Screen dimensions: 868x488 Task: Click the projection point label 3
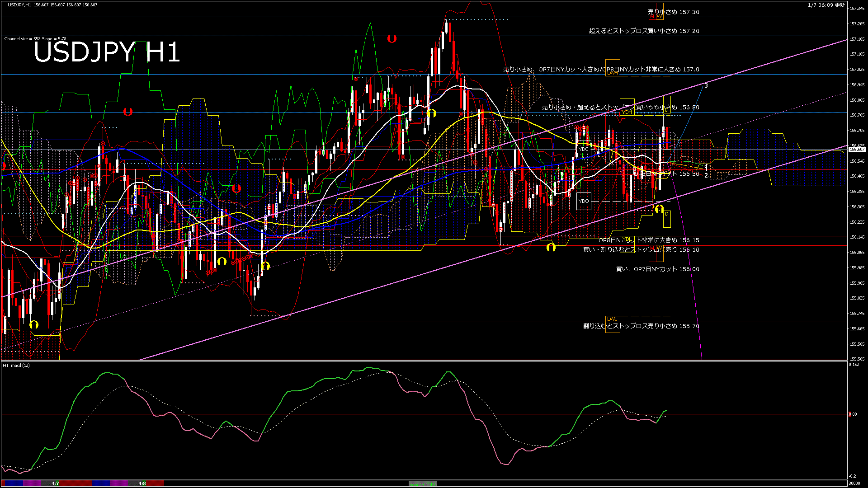[706, 85]
